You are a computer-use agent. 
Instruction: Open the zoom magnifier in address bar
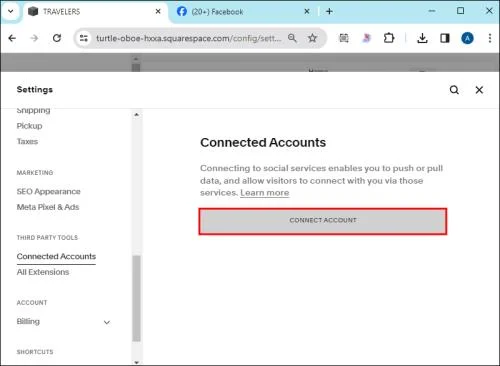point(292,38)
